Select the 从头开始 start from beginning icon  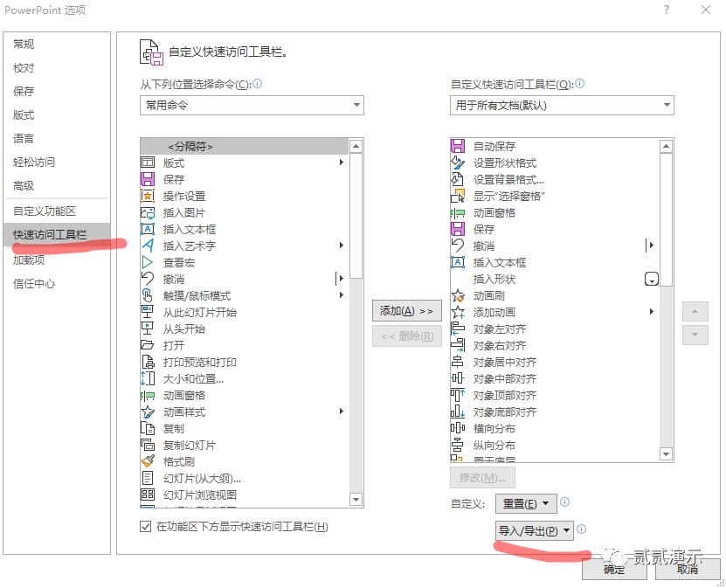pos(148,329)
